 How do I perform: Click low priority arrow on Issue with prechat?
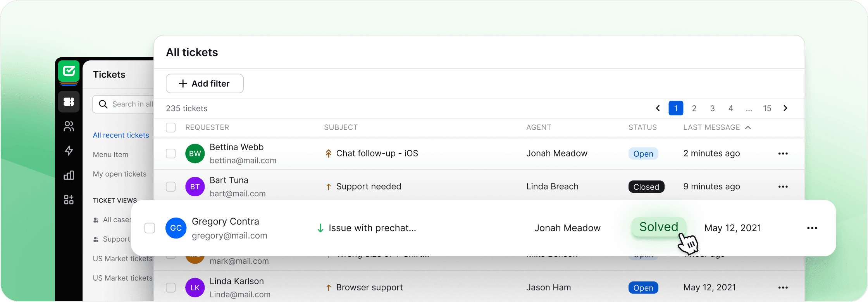point(320,228)
